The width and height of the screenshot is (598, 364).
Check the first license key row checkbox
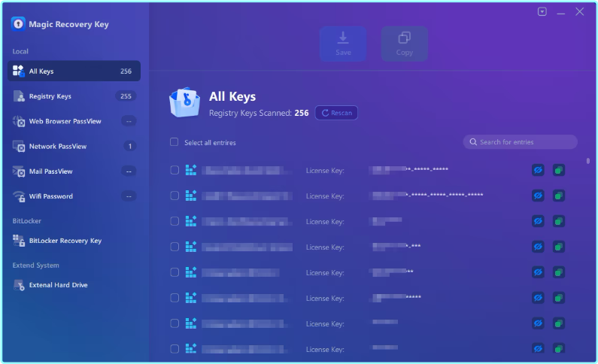pos(175,170)
